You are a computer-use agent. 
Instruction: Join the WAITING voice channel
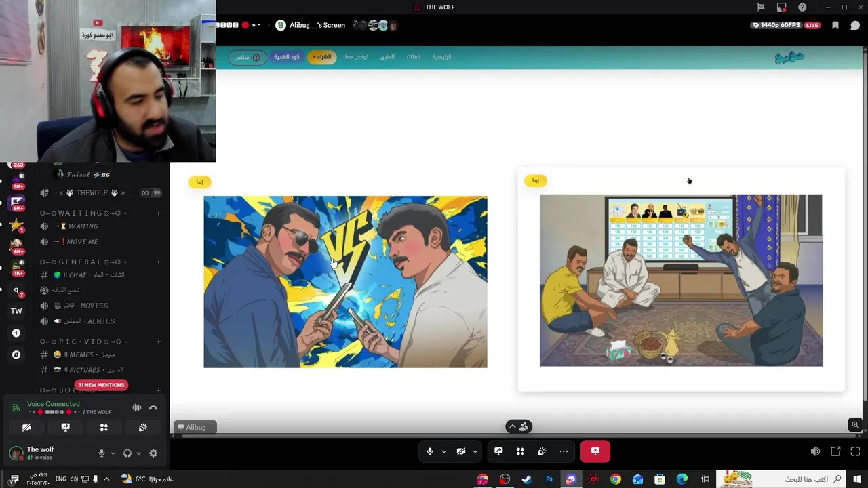click(x=102, y=226)
